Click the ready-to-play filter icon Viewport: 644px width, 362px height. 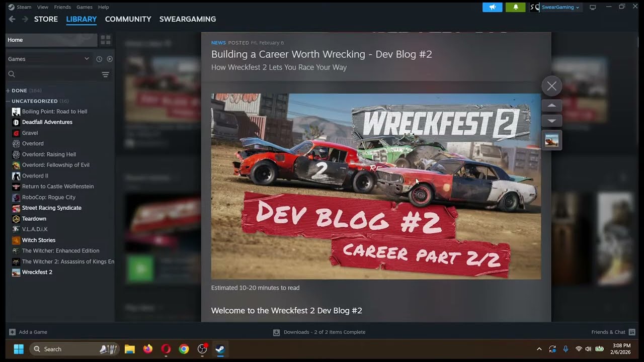[110, 59]
